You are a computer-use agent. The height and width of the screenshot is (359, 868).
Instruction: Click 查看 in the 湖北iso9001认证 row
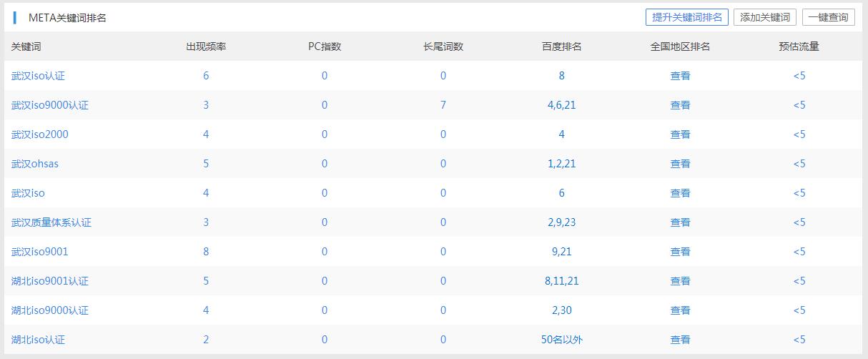[680, 281]
